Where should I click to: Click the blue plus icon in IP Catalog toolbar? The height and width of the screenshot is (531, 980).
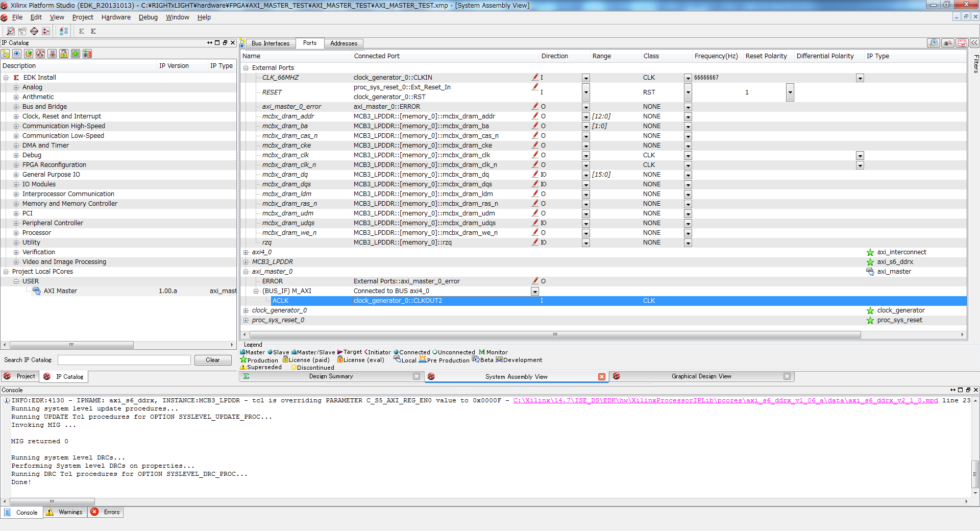tap(17, 54)
